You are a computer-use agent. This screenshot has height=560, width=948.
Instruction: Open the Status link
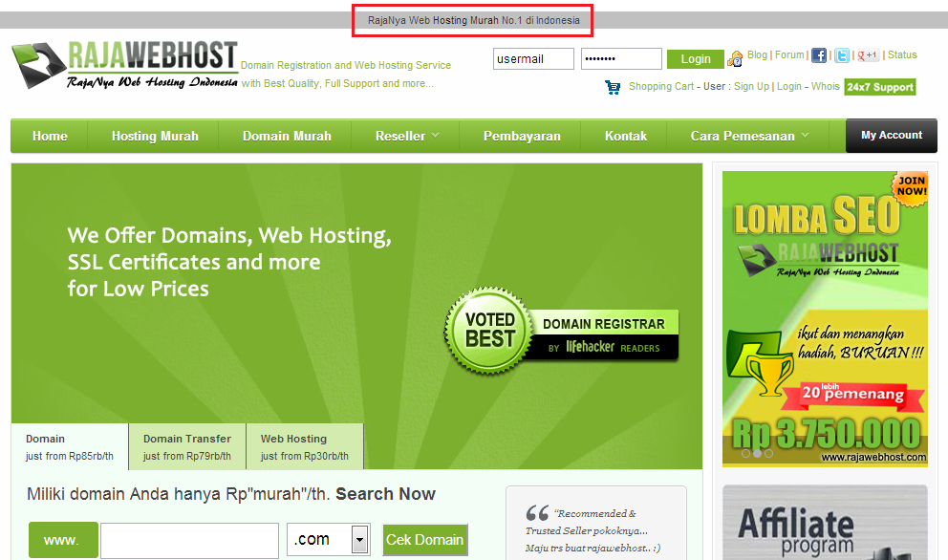pos(902,55)
